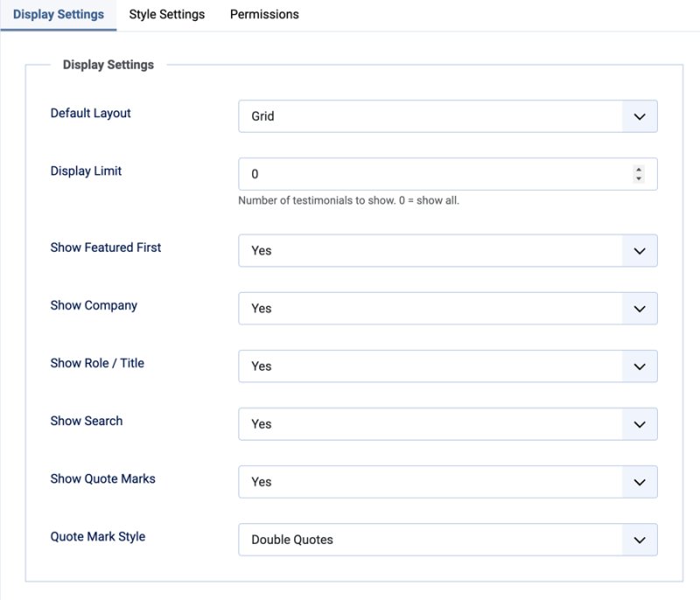The image size is (700, 600).
Task: Click the Display Limit number field
Action: tap(448, 174)
